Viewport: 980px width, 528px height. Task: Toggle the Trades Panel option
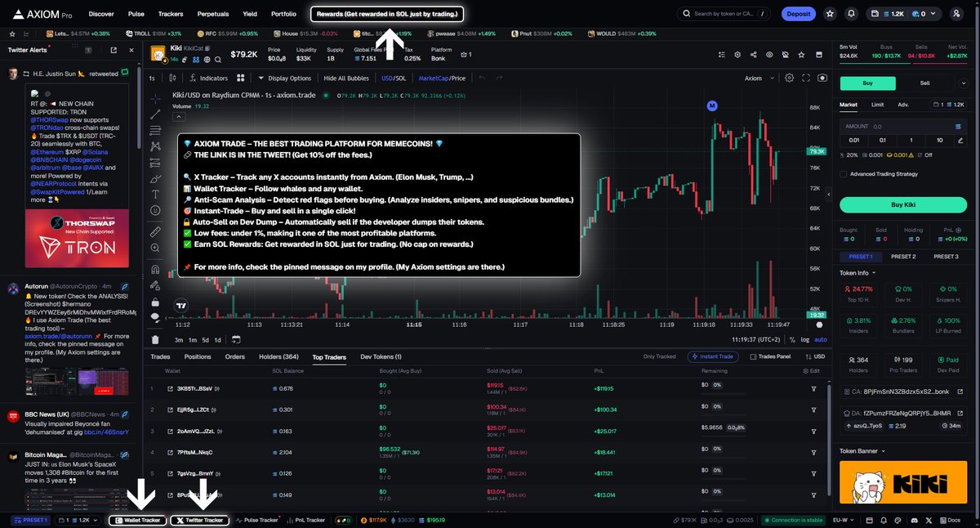pos(770,356)
